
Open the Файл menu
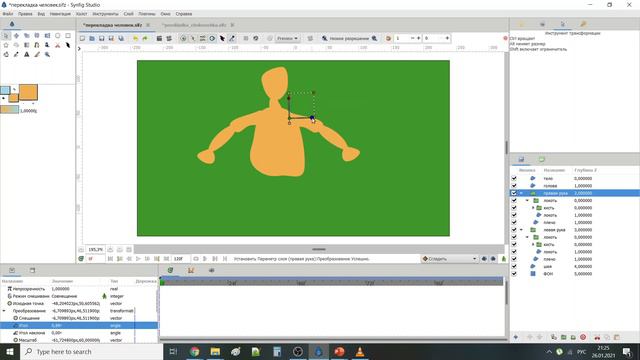pos(8,14)
